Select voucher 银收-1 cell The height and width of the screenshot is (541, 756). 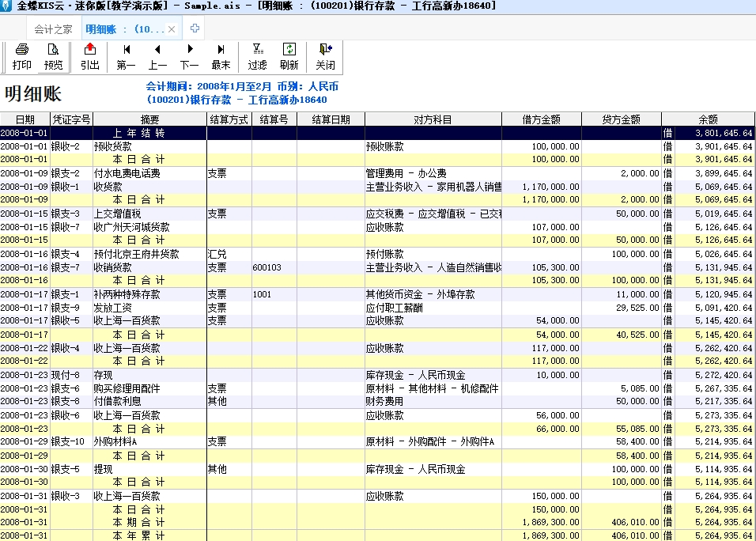(71, 187)
